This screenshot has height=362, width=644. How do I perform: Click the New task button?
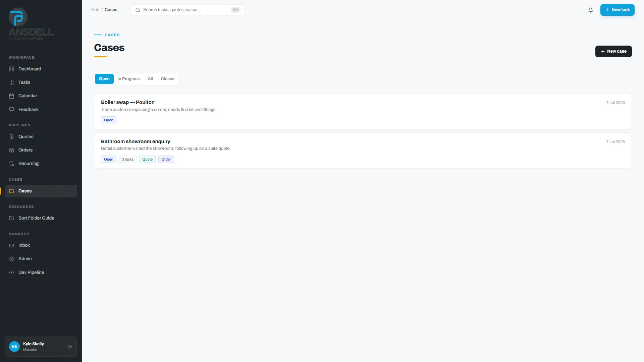point(617,10)
